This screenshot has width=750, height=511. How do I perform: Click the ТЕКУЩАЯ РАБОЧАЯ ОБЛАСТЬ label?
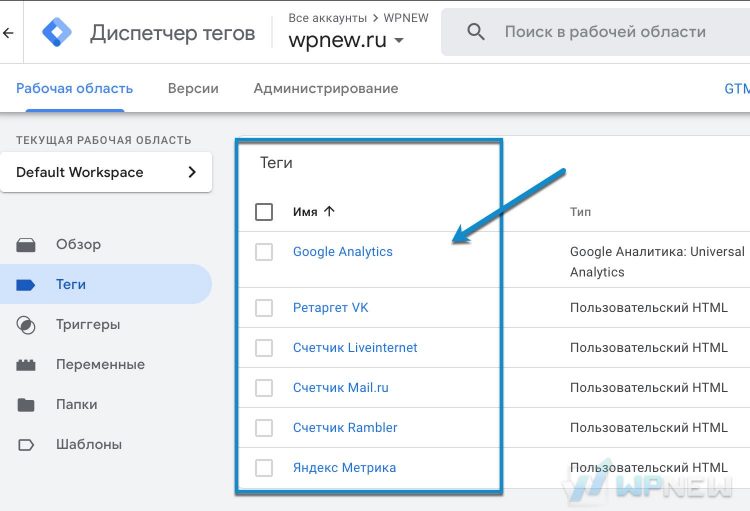tap(103, 140)
